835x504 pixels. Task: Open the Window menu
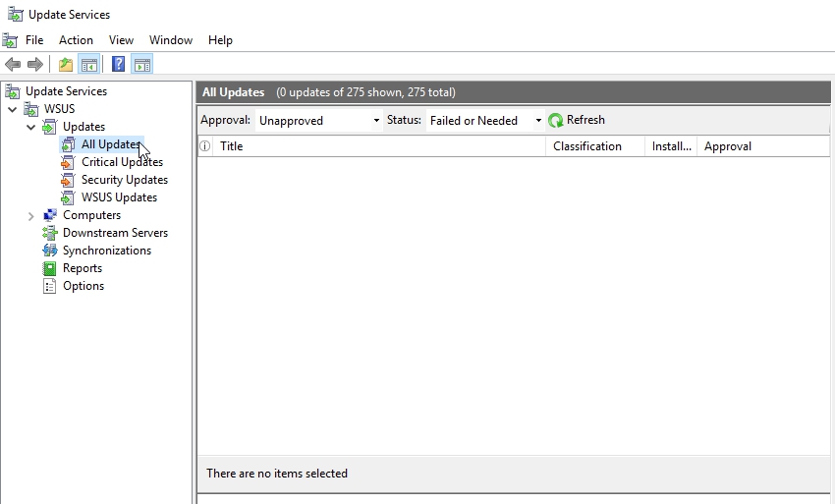pyautogui.click(x=170, y=40)
